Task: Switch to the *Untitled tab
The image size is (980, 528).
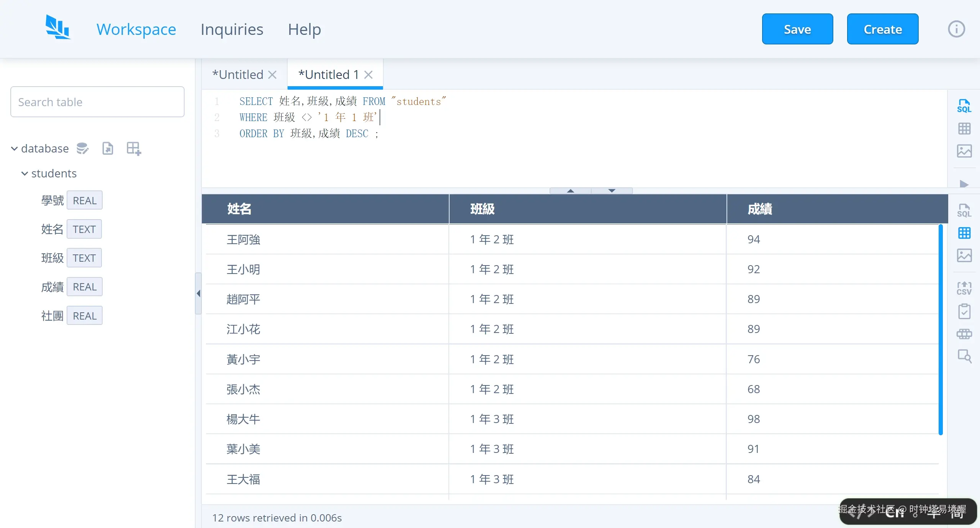Action: pyautogui.click(x=237, y=74)
